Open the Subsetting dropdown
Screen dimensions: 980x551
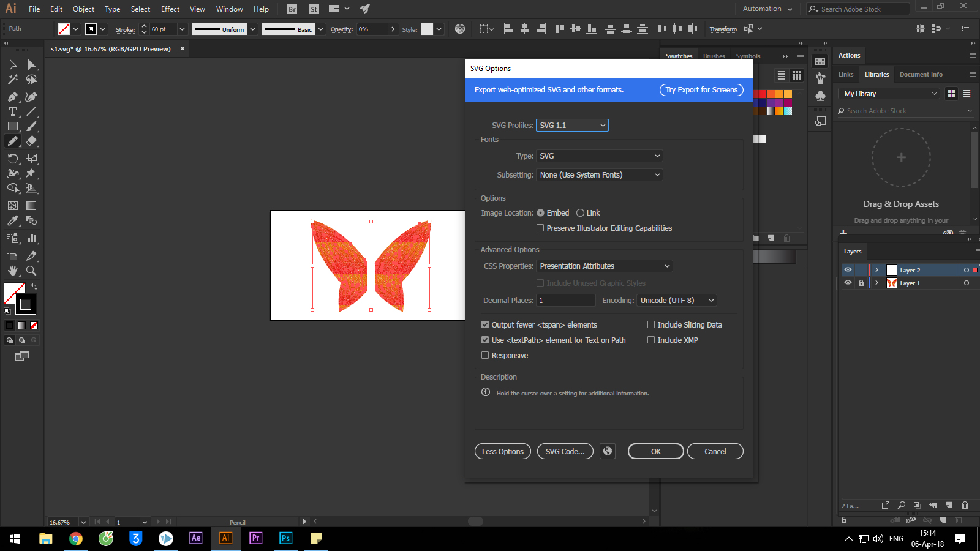(600, 174)
